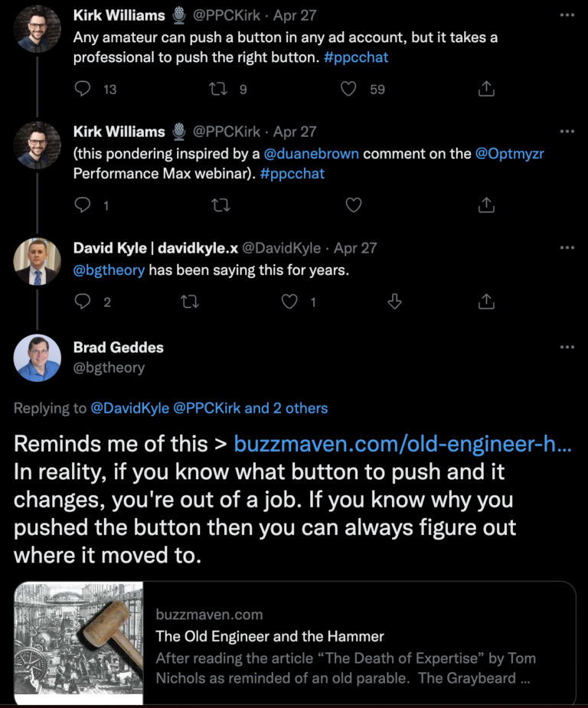This screenshot has width=588, height=708.
Task: Open more options on David Kyle's tweet
Action: click(567, 248)
